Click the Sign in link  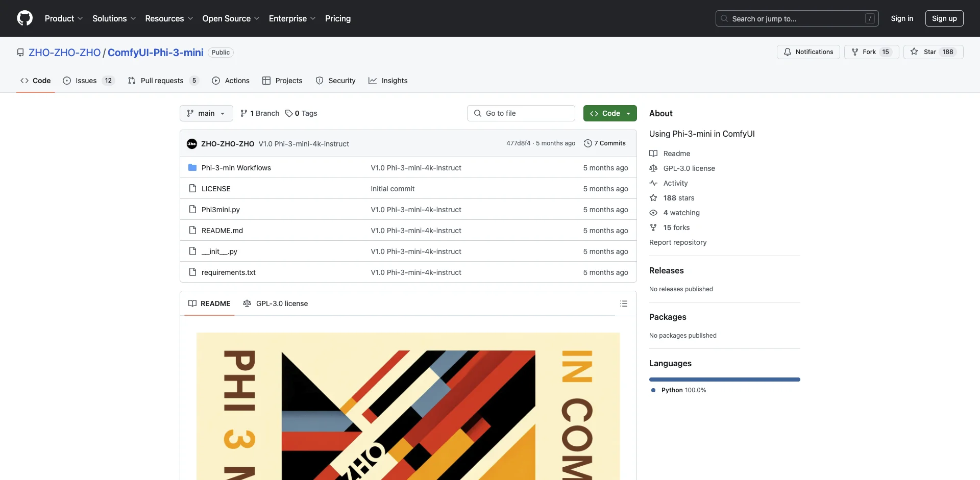click(x=902, y=18)
